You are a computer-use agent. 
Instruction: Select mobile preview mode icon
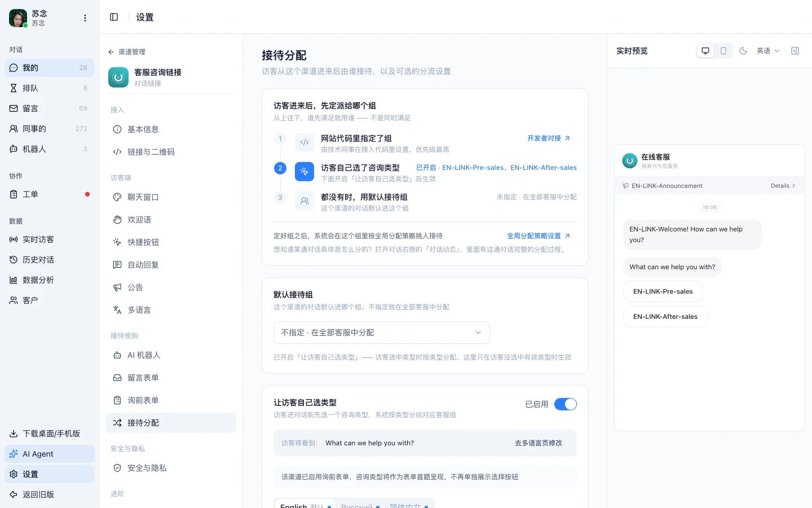[x=723, y=51]
